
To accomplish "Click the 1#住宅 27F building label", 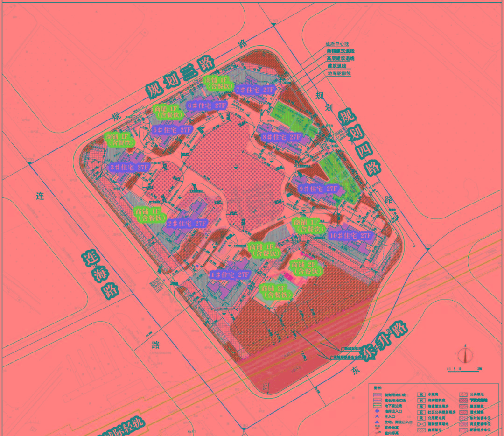I will coord(230,275).
